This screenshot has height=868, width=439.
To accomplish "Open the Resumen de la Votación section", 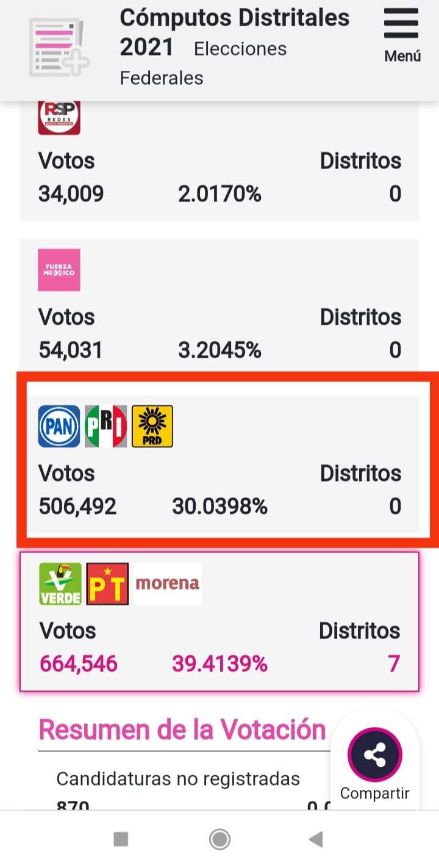I will tap(182, 729).
